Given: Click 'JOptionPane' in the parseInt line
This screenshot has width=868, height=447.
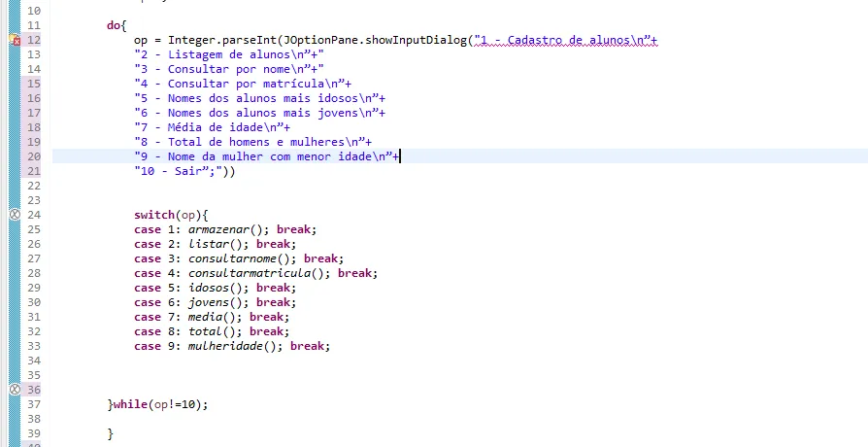Looking at the screenshot, I should click(320, 40).
